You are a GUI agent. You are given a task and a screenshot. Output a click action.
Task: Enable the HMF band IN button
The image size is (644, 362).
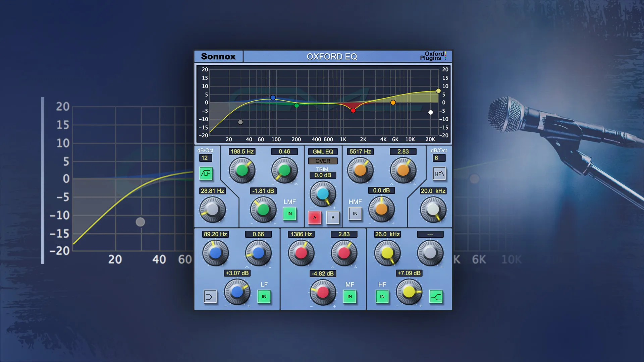coord(355,214)
